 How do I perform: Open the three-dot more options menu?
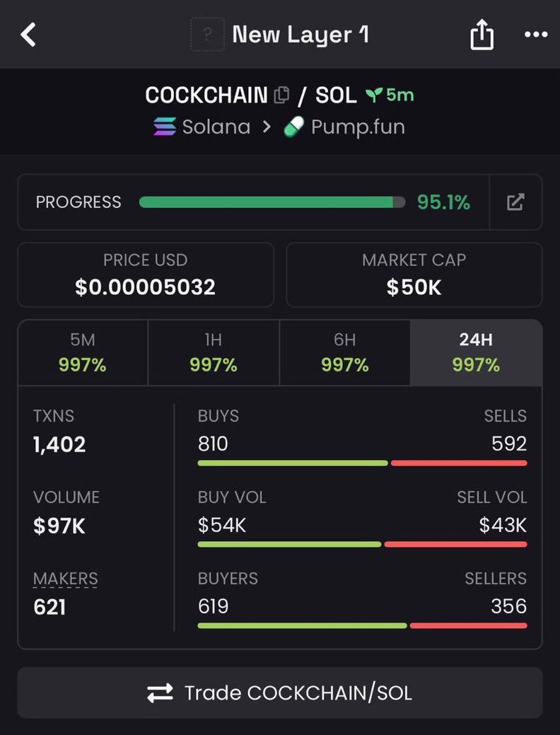coord(536,35)
